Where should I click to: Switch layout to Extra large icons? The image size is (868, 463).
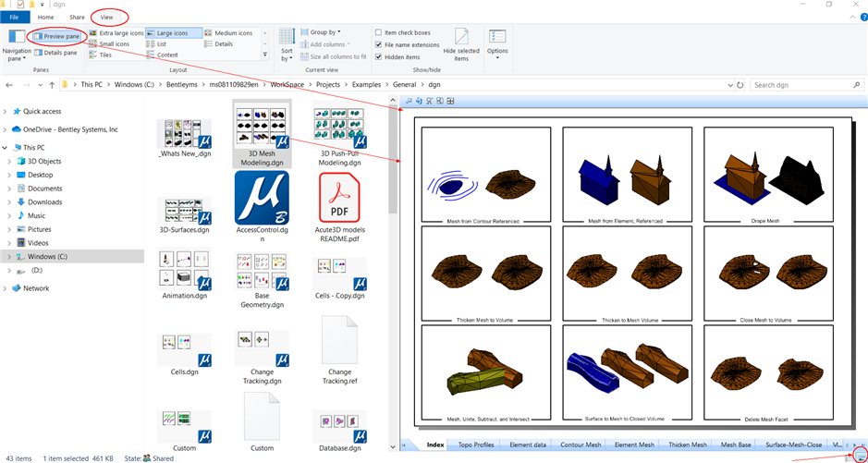tap(116, 33)
